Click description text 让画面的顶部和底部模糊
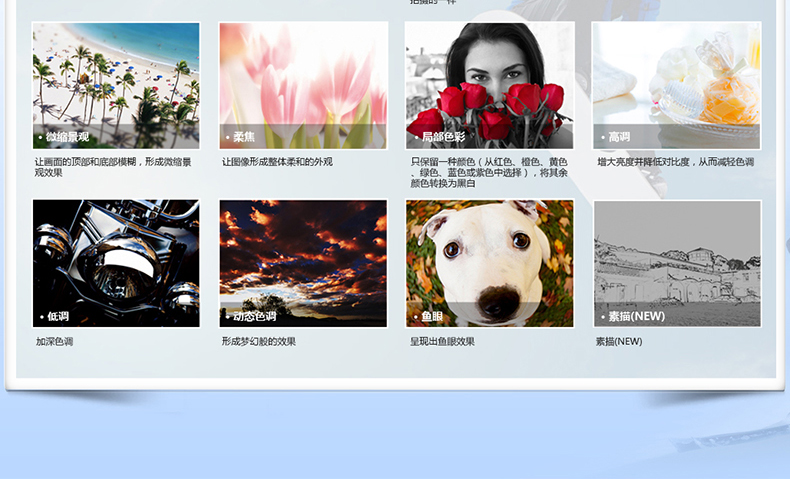 (113, 167)
